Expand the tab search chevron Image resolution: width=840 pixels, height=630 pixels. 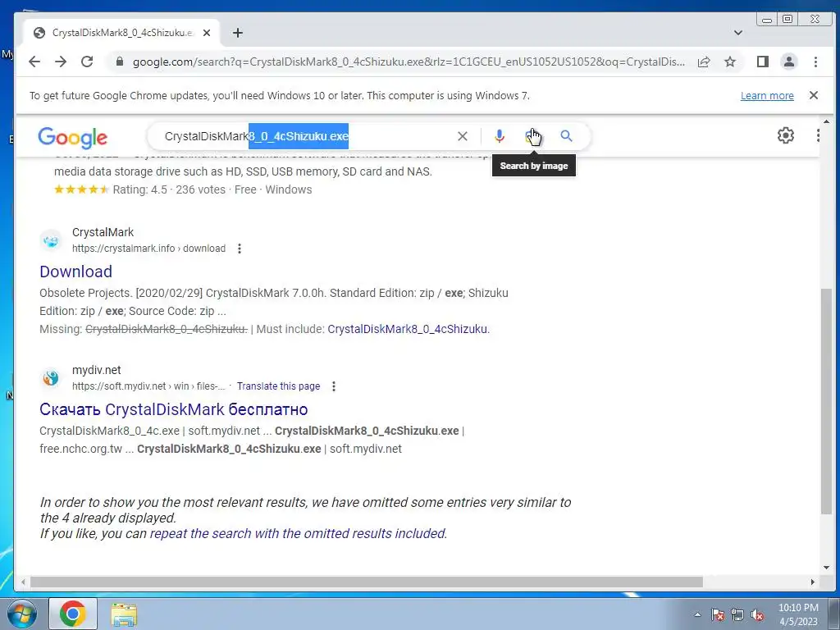click(738, 33)
